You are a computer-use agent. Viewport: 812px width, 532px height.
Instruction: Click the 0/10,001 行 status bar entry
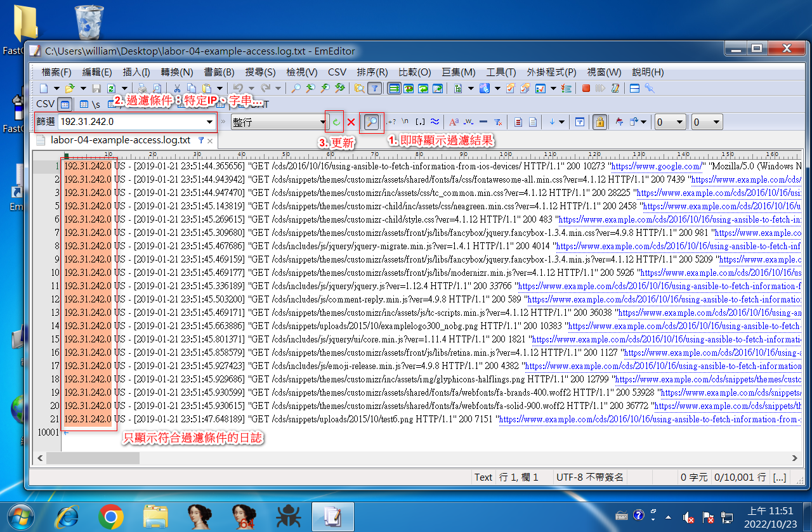point(740,477)
